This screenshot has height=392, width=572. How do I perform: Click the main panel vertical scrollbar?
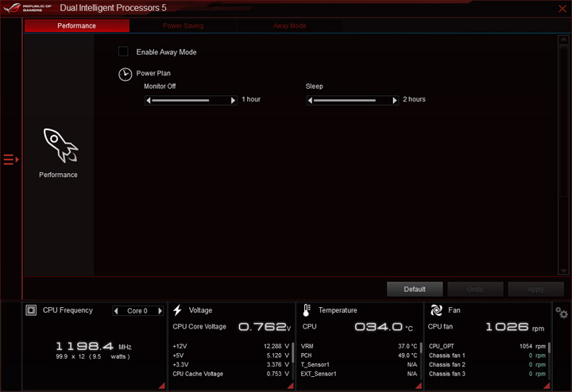(x=563, y=155)
